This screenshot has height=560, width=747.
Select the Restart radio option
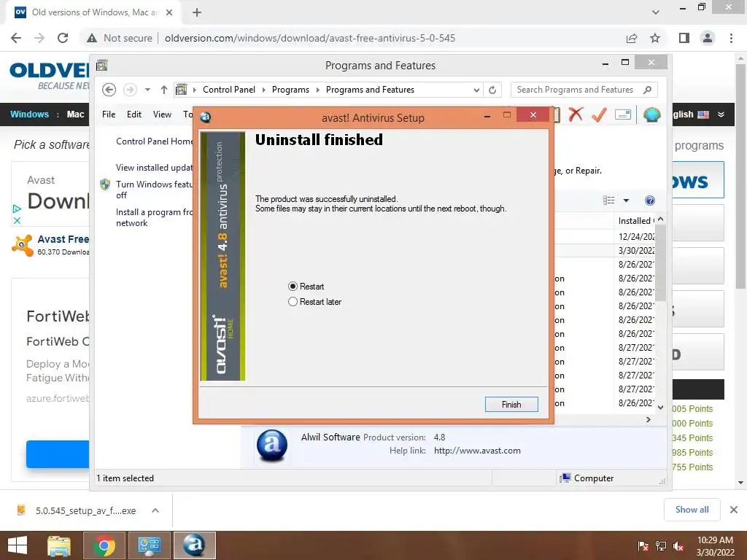tap(293, 286)
